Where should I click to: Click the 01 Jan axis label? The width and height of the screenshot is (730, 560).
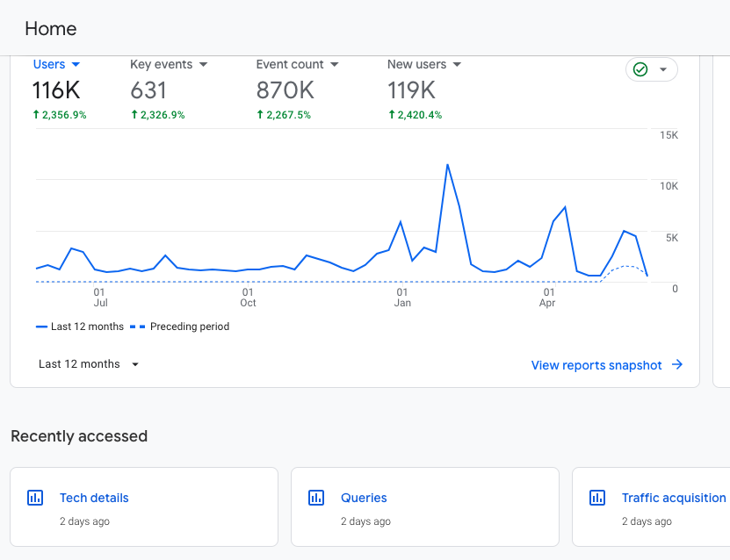tap(402, 298)
